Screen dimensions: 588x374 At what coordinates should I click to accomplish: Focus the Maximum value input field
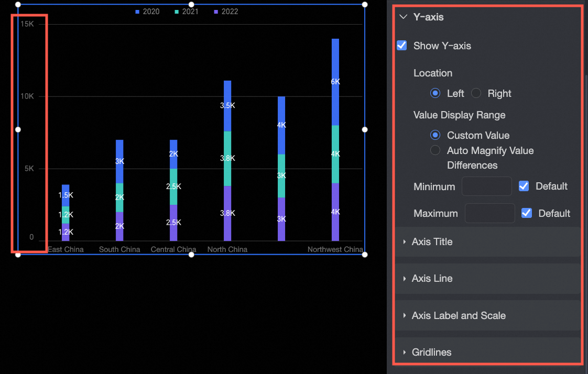(x=490, y=213)
